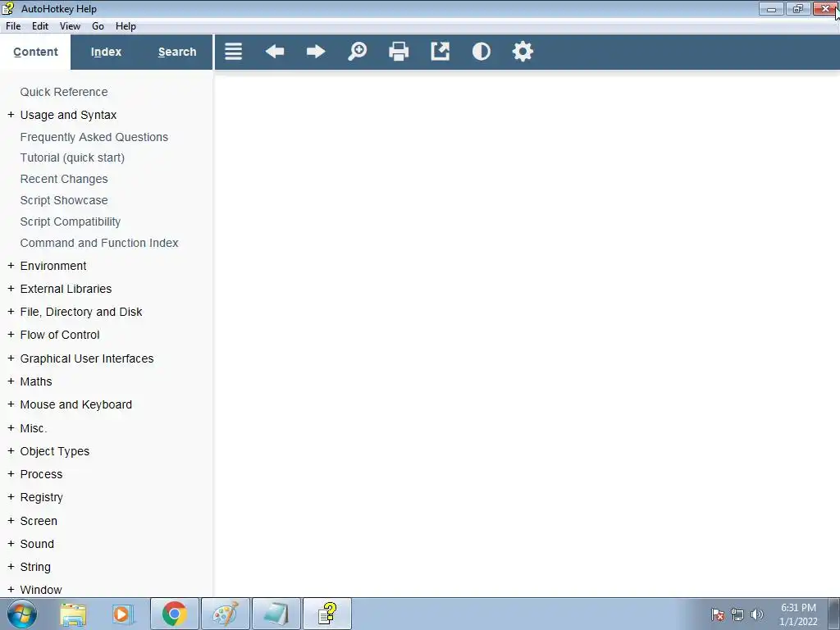840x630 pixels.
Task: Open Tutorial (quick start)
Action: coord(72,158)
